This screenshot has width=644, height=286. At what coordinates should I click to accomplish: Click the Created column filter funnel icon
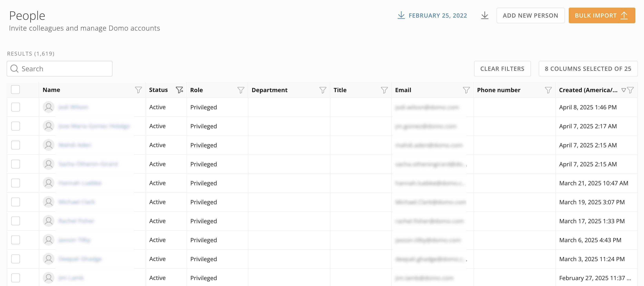[x=631, y=90]
